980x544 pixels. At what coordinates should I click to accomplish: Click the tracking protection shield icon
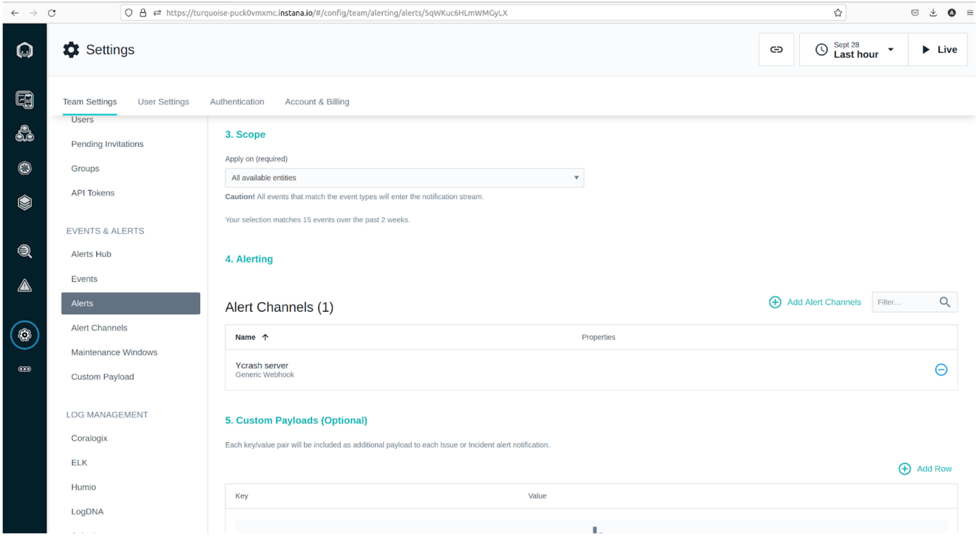click(129, 13)
